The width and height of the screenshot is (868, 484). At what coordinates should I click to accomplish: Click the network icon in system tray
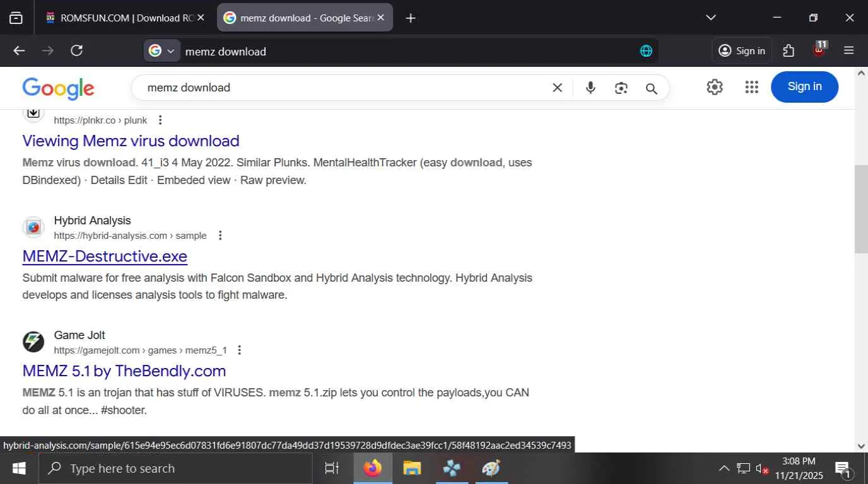click(743, 468)
